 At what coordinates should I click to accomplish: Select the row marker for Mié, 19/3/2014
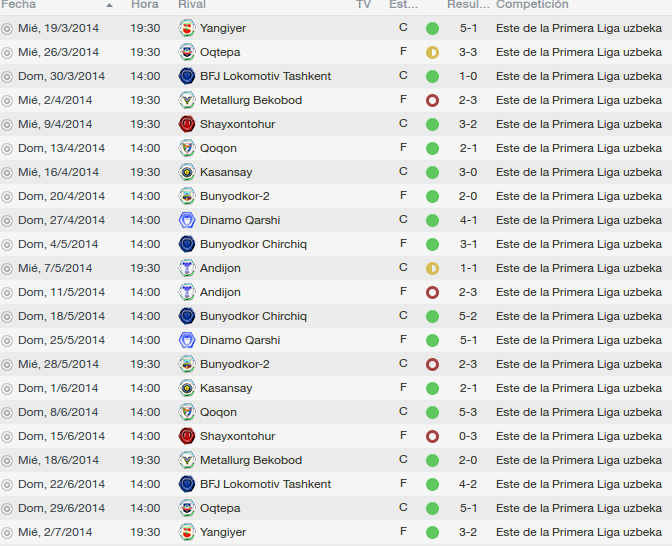click(x=7, y=29)
